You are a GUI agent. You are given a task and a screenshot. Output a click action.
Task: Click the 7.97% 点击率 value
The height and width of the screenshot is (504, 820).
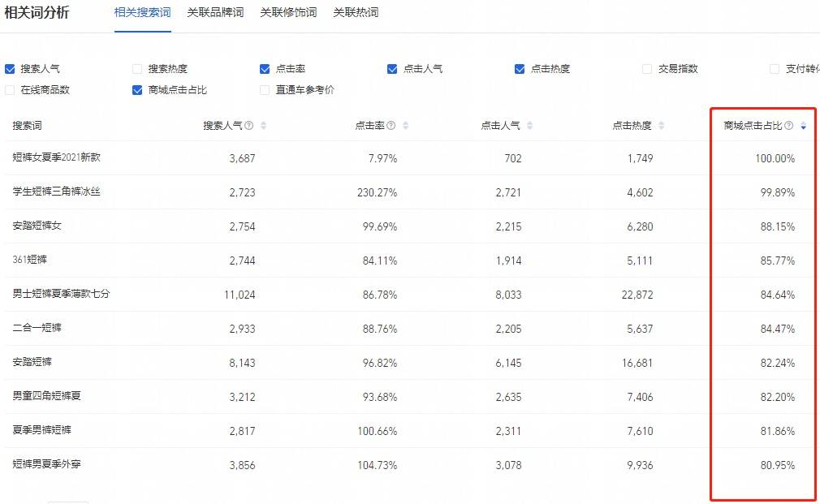[x=383, y=158]
